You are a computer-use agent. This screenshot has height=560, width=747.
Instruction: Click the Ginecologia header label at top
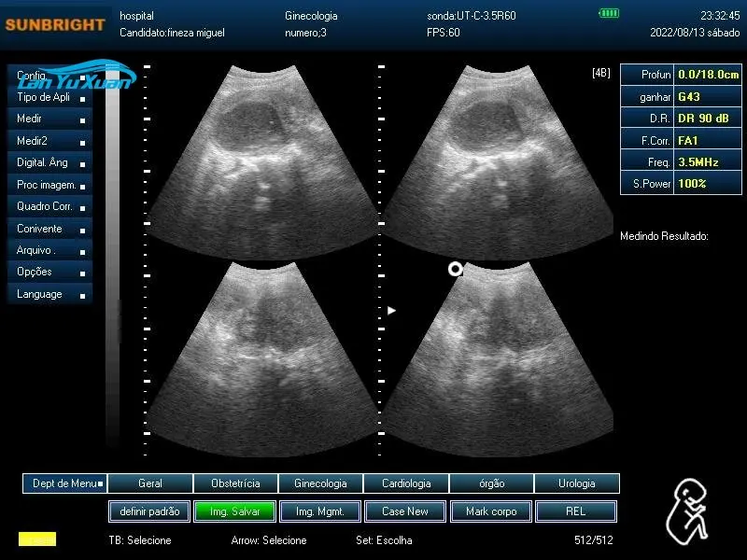pyautogui.click(x=311, y=16)
